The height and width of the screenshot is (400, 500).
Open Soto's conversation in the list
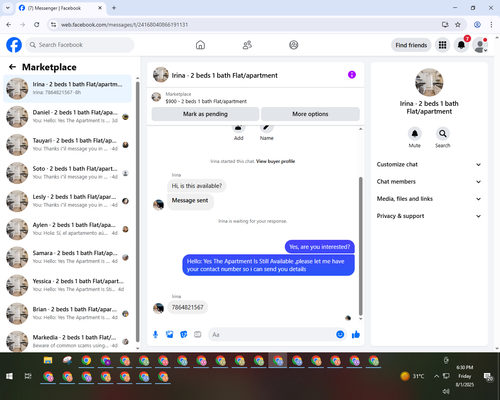point(68,173)
